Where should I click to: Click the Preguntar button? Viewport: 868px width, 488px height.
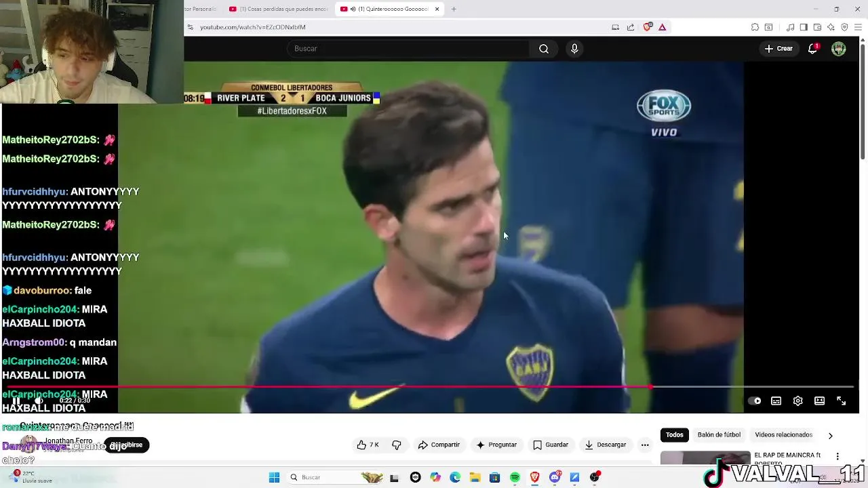point(496,445)
